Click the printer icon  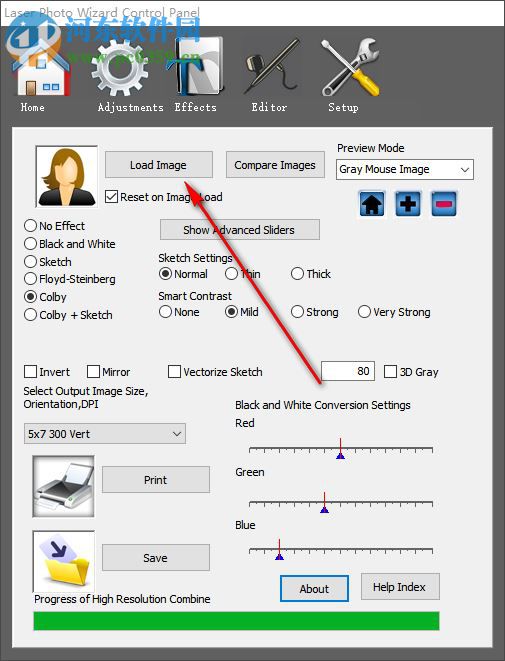pos(64,486)
